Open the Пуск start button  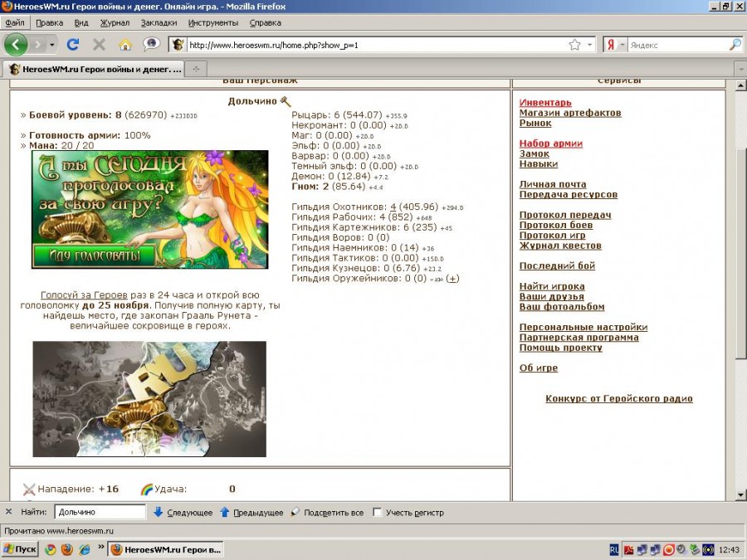[20, 549]
